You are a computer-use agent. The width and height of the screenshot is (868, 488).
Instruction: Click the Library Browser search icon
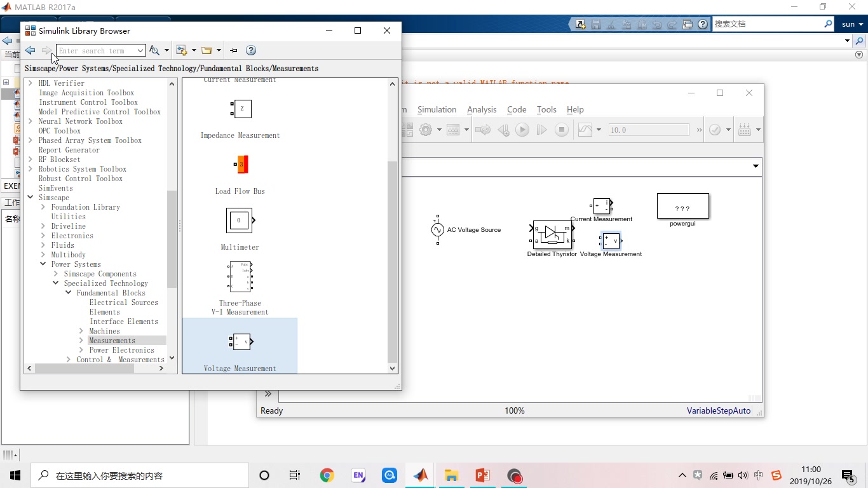click(x=154, y=50)
